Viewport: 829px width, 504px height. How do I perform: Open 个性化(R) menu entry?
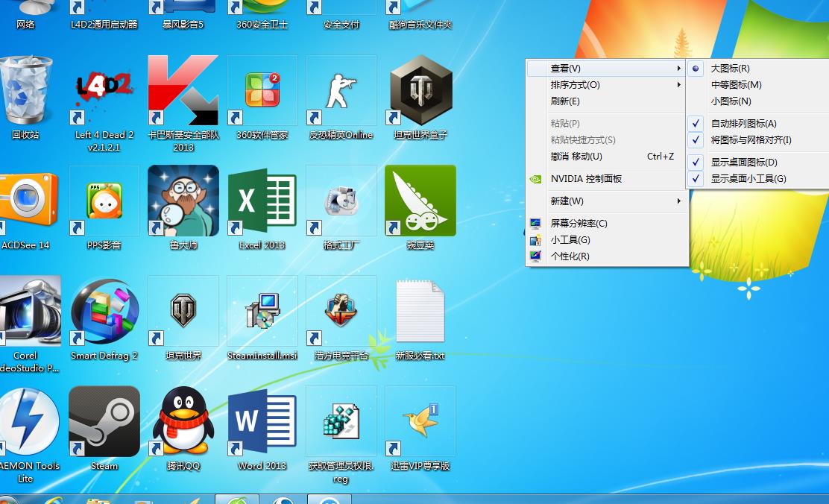606,256
